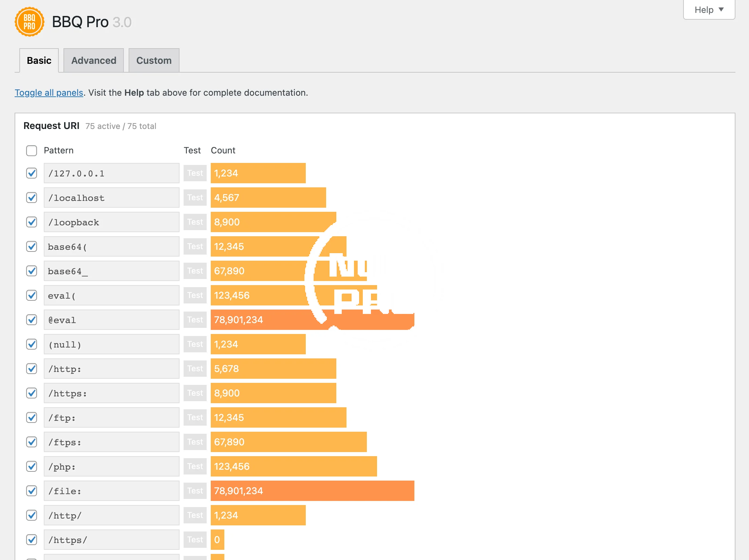This screenshot has width=749, height=560.
Task: Open the Help dropdown menu
Action: click(709, 10)
